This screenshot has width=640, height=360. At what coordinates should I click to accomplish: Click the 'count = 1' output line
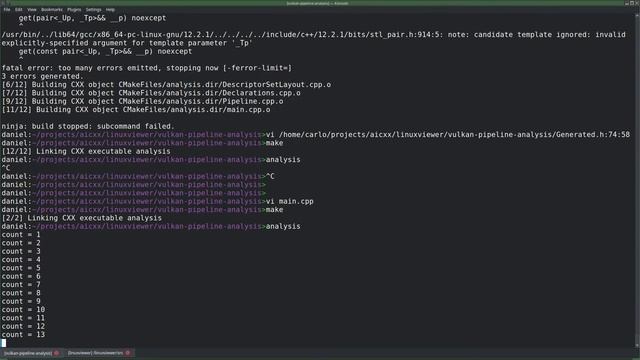(x=21, y=235)
